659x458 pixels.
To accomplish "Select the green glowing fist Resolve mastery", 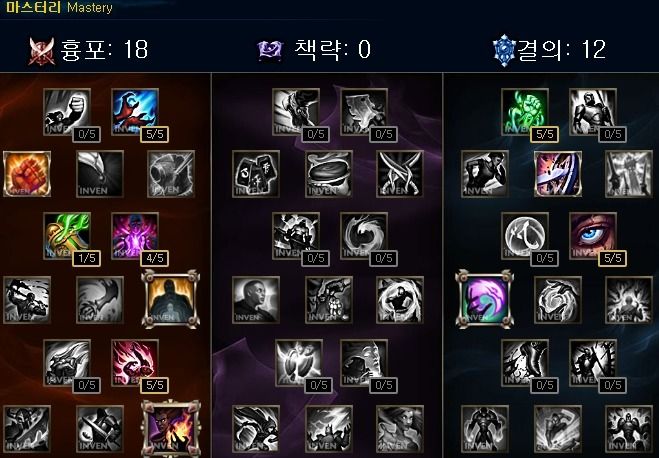I will pos(525,112).
